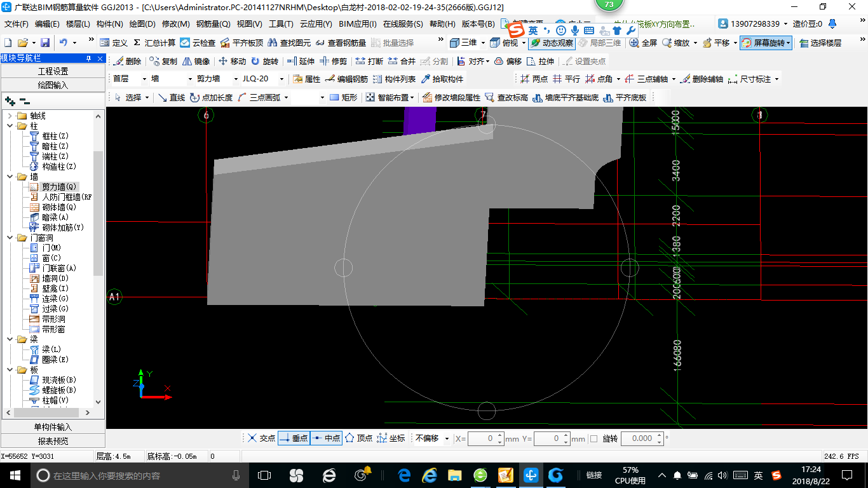Image resolution: width=868 pixels, height=488 pixels.
Task: Click the 工程设置 panel button
Action: click(x=53, y=71)
